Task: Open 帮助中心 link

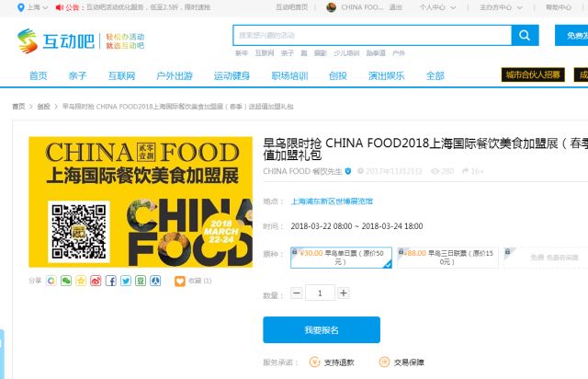Action: 559,7
